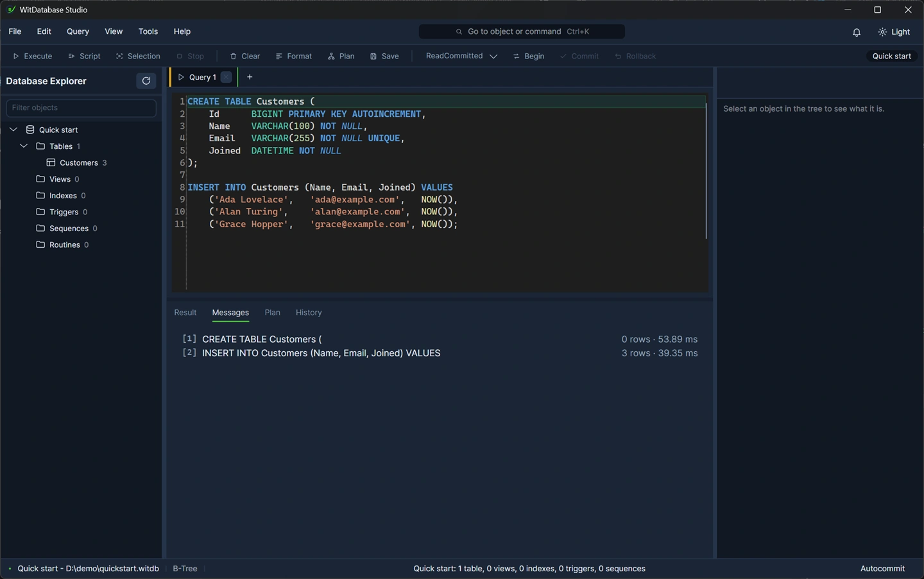Collapse the Tables folder
This screenshot has height=579, width=924.
pyautogui.click(x=24, y=146)
